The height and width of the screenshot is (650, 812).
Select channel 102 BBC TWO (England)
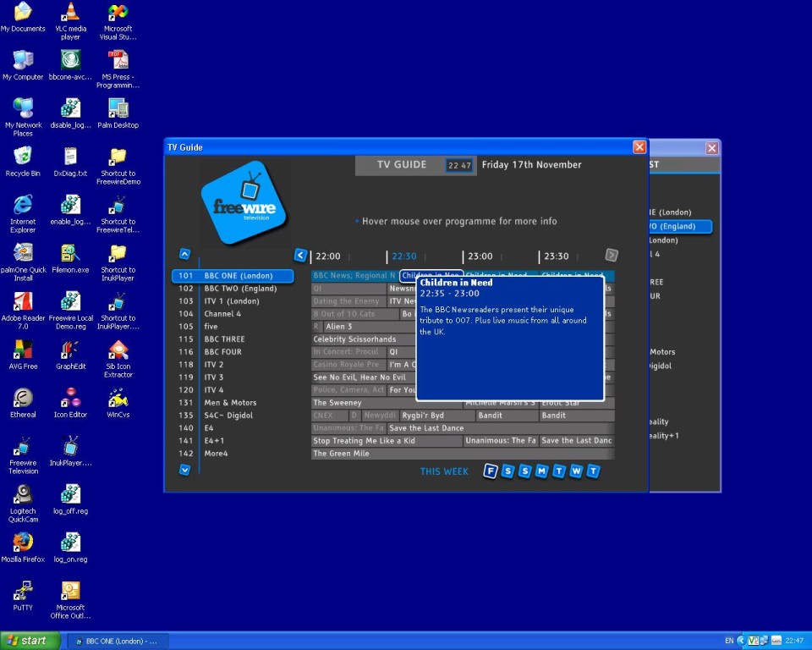233,289
